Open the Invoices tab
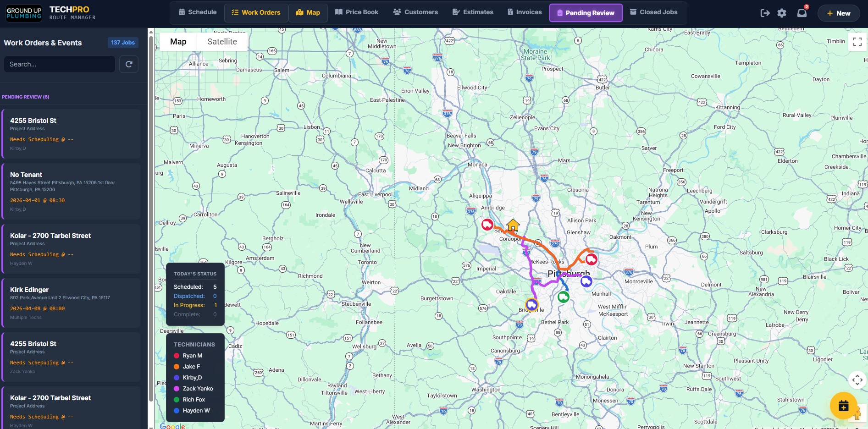 pos(525,12)
